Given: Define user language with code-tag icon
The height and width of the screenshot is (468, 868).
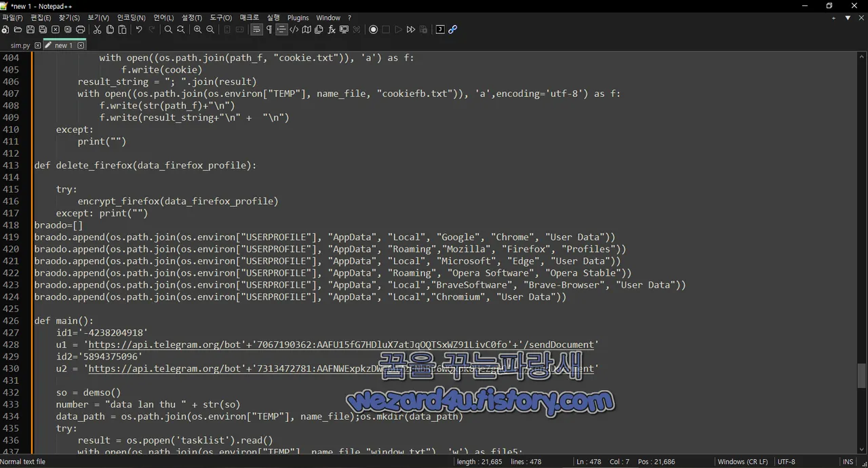Looking at the screenshot, I should tap(294, 30).
